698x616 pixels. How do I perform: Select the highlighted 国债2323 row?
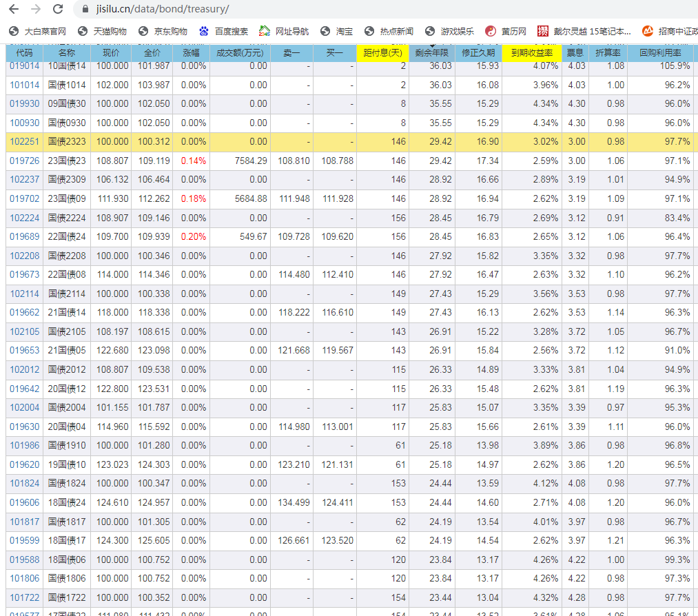67,142
